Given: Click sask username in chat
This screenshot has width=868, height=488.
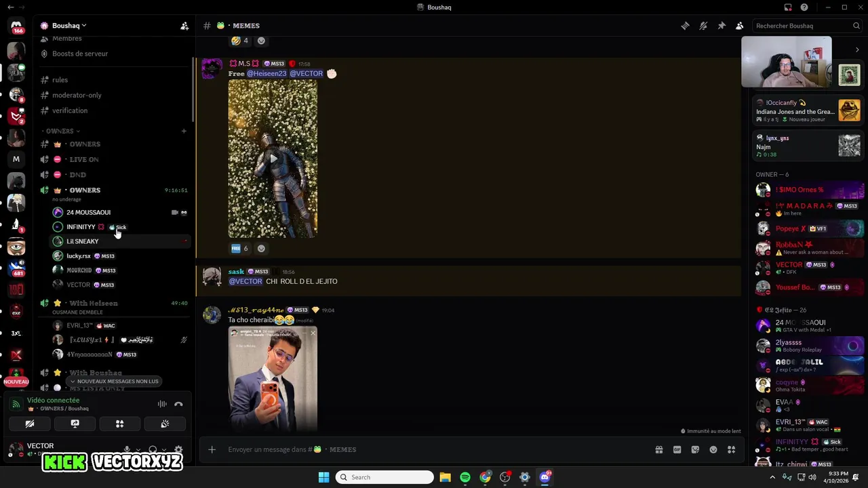Looking at the screenshot, I should tap(236, 272).
